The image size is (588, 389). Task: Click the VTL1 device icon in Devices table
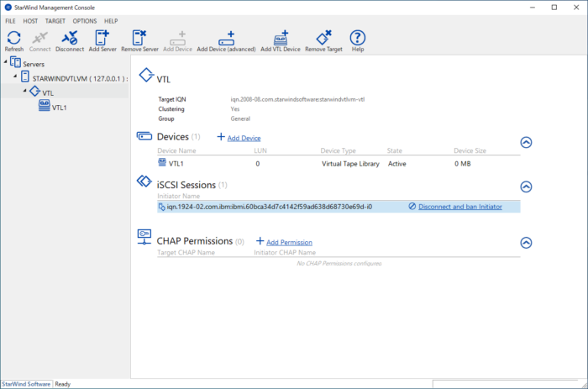coord(162,162)
